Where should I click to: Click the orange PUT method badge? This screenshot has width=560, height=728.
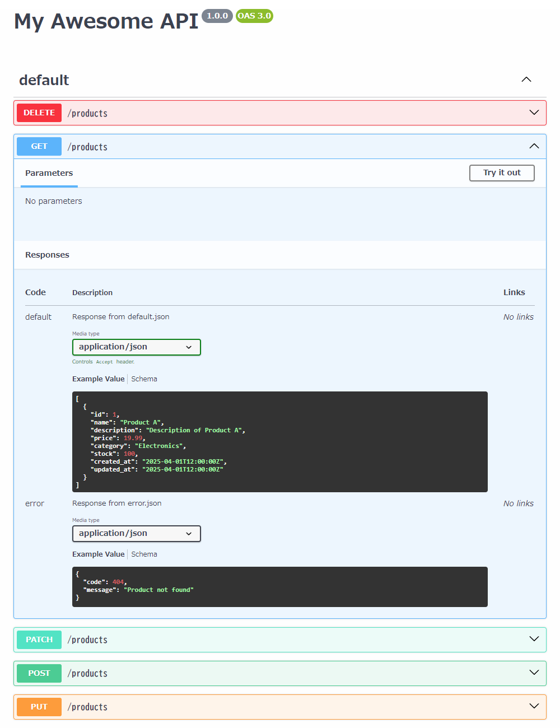point(39,707)
